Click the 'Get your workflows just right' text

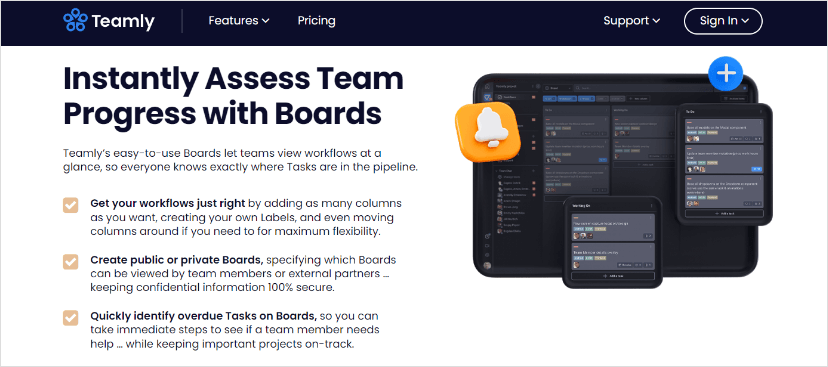(167, 203)
